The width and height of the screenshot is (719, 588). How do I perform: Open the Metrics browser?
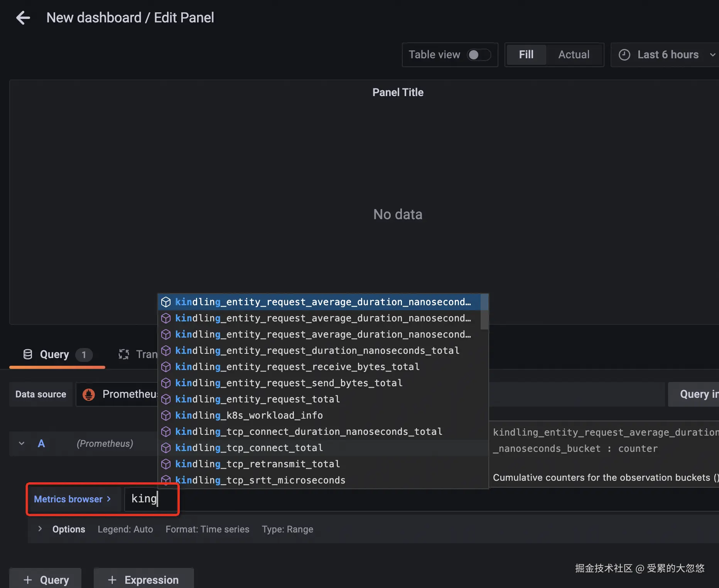(x=73, y=499)
